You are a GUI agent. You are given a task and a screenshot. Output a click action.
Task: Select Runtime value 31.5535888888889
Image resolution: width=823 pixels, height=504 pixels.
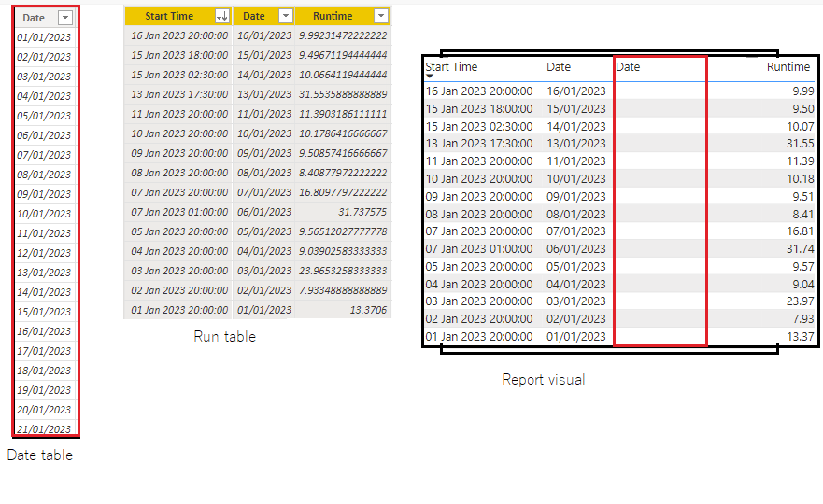343,94
